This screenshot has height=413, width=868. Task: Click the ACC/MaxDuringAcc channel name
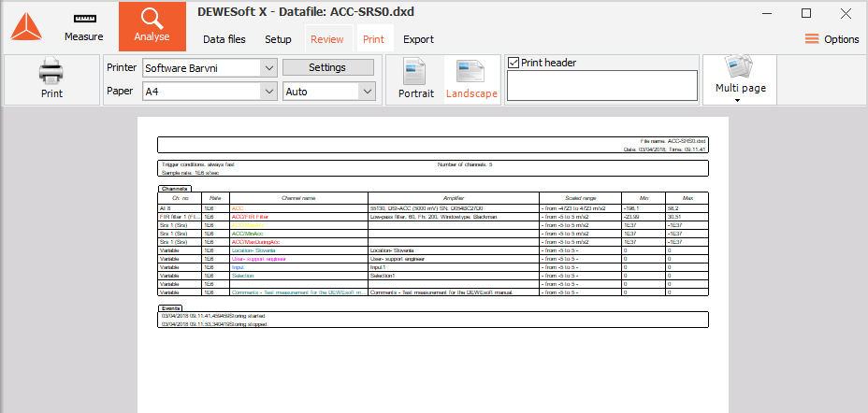coord(255,242)
